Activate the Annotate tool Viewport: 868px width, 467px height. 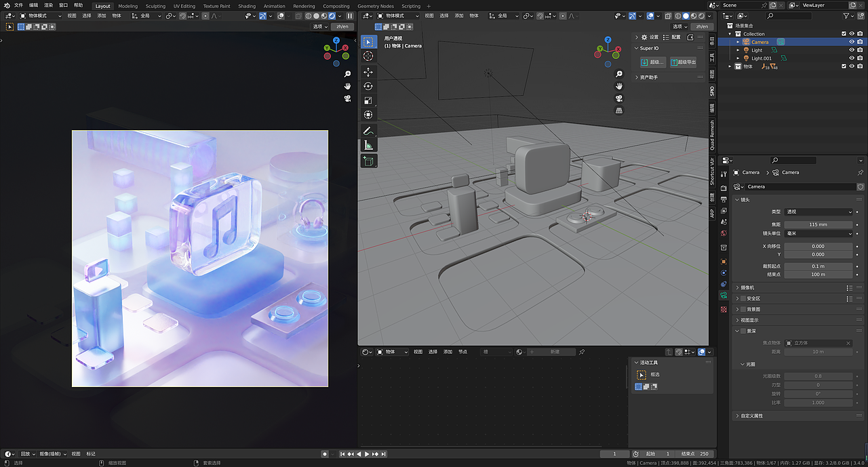click(x=368, y=130)
